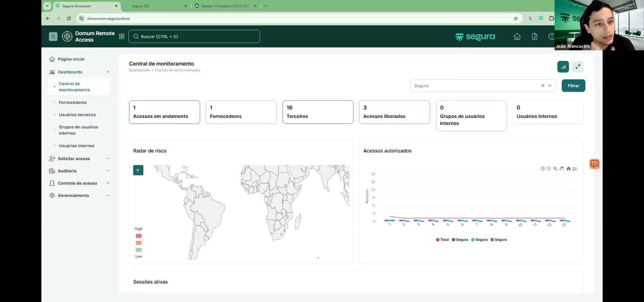Click the Domum Remote Access globe logo
Screen dimensions: 644x302
click(67, 36)
